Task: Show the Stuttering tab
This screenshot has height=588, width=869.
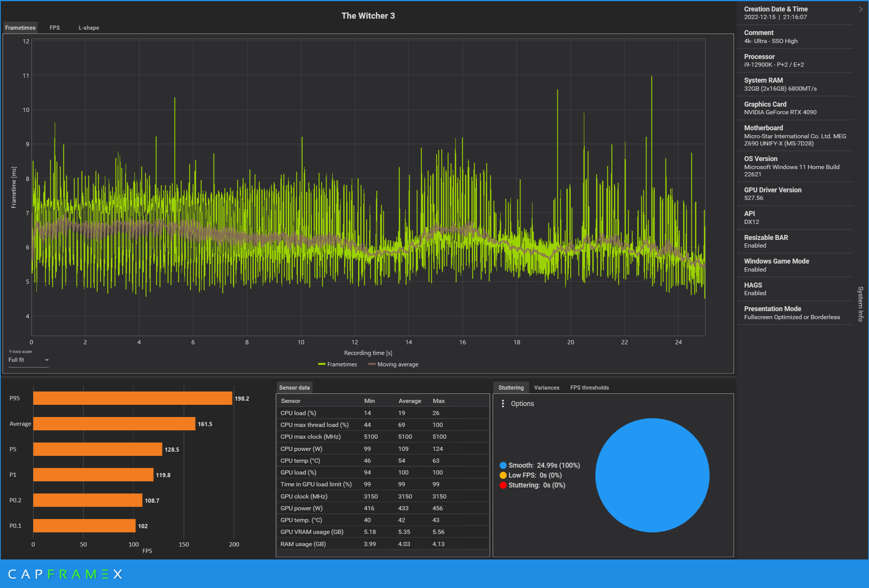Action: click(x=511, y=388)
